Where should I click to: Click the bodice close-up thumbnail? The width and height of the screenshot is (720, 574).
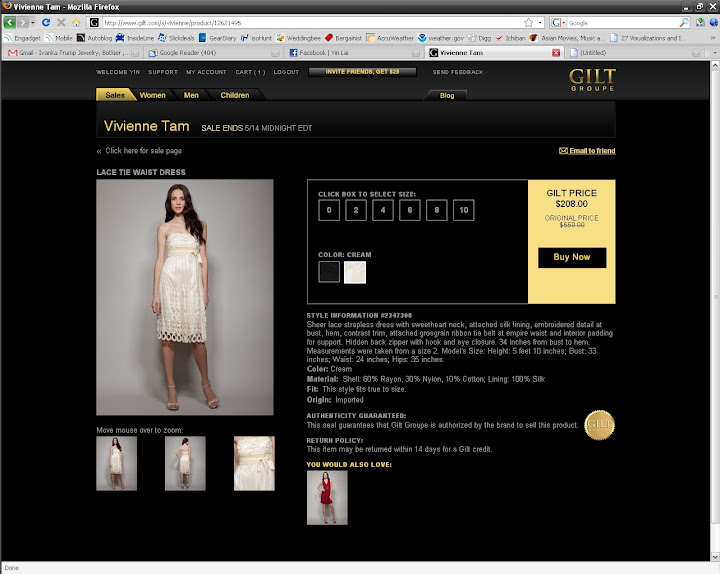click(254, 463)
